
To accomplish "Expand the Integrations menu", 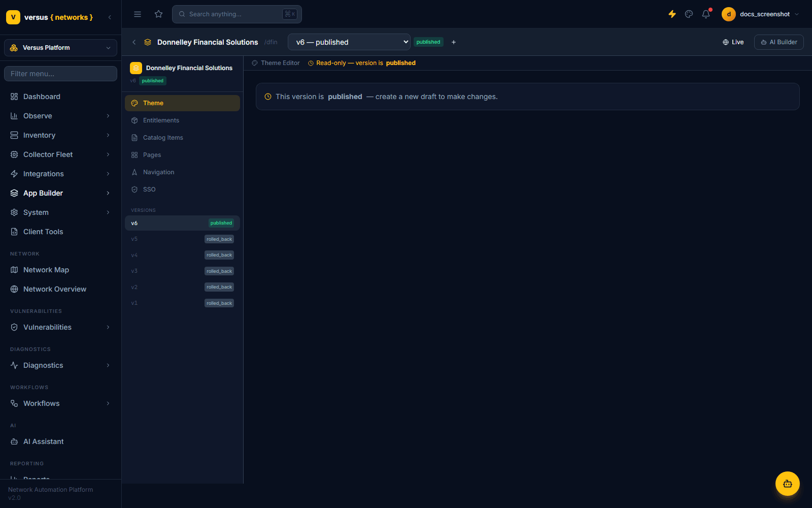I will [x=60, y=174].
